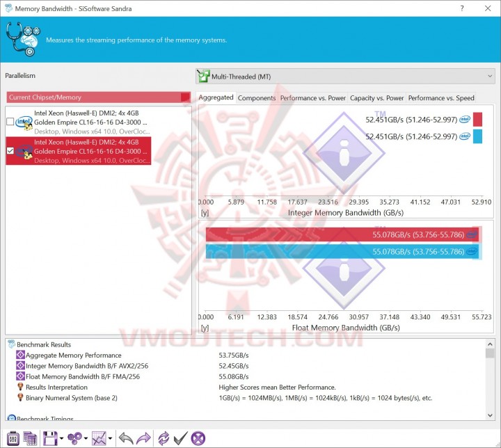The height and width of the screenshot is (448, 501).
Task: Switch to the Aggregated tab
Action: [216, 97]
